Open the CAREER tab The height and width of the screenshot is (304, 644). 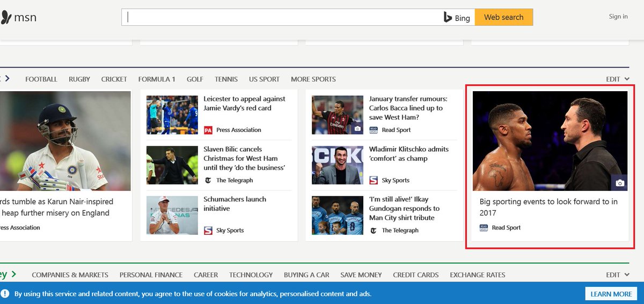206,275
